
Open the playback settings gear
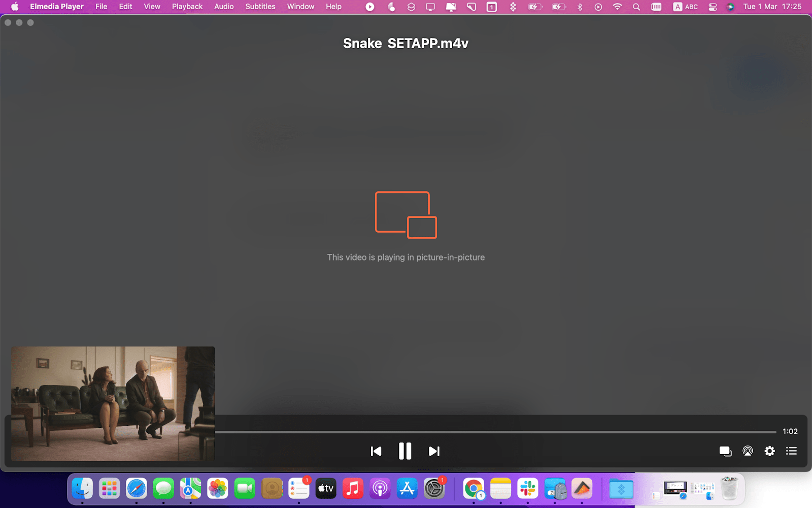coord(769,451)
